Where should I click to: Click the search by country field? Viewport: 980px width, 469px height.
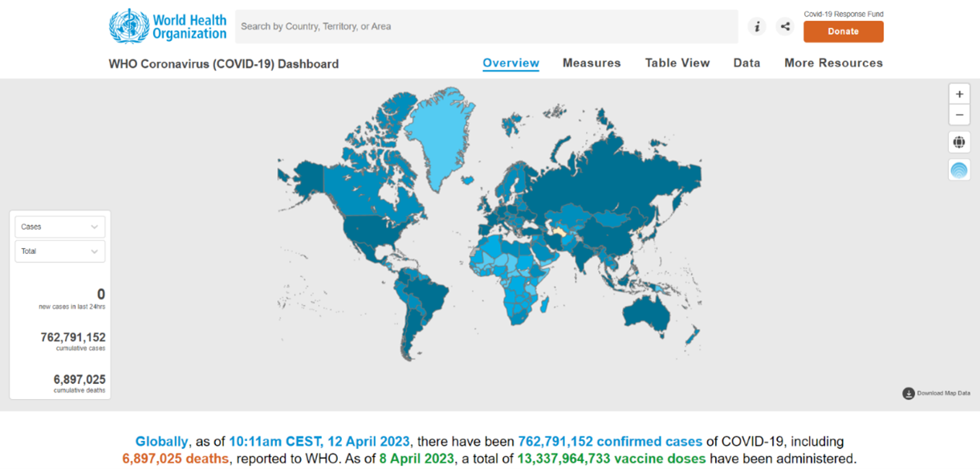(486, 27)
